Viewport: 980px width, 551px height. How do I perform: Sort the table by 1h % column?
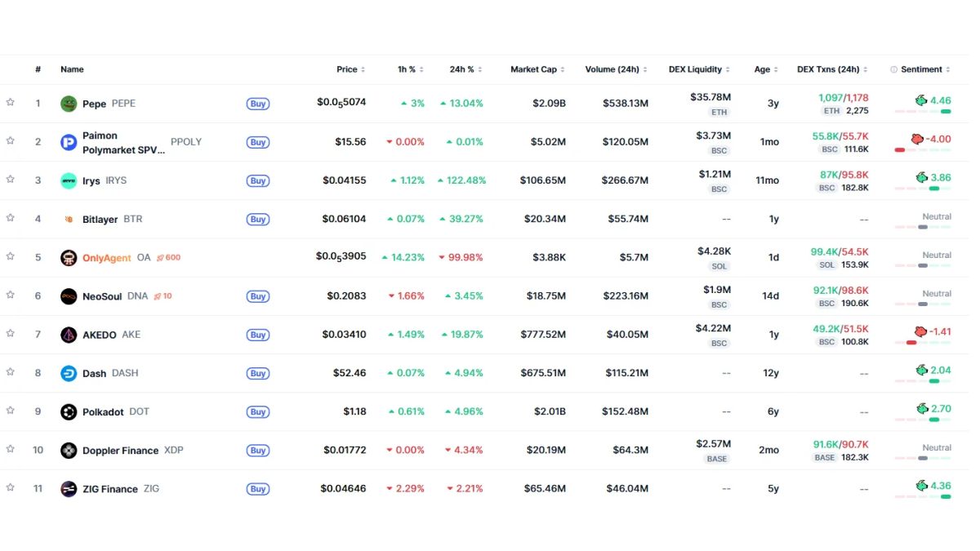pyautogui.click(x=411, y=69)
